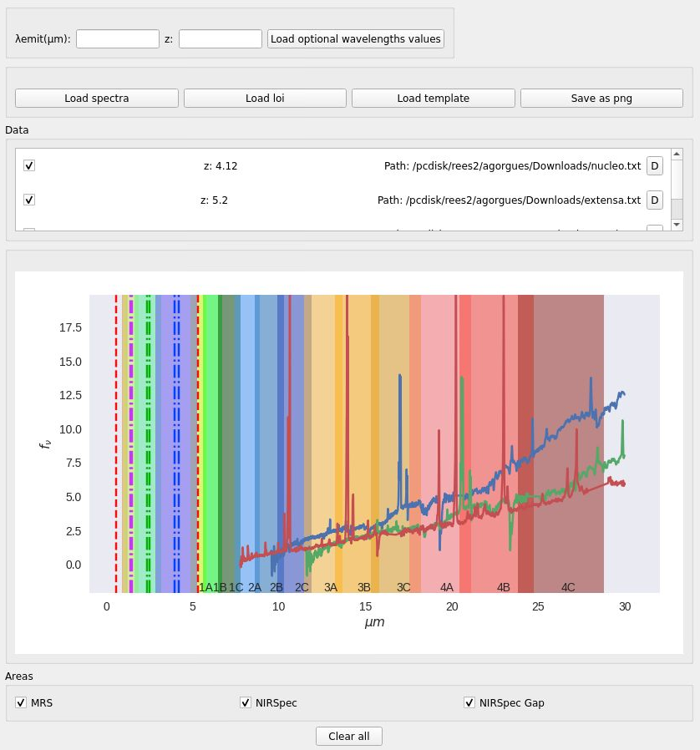Toggle the NIRSpec areas checkbox
This screenshot has height=750, width=700.
pyautogui.click(x=246, y=702)
